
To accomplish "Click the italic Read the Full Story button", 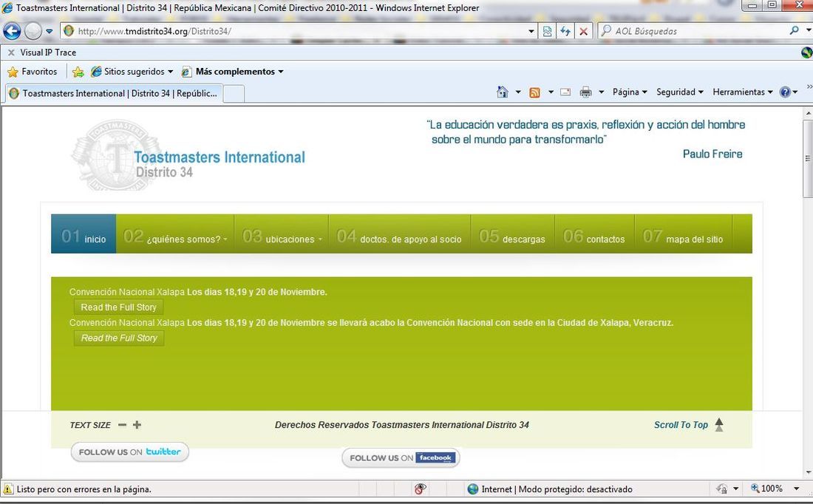I will pyautogui.click(x=119, y=338).
